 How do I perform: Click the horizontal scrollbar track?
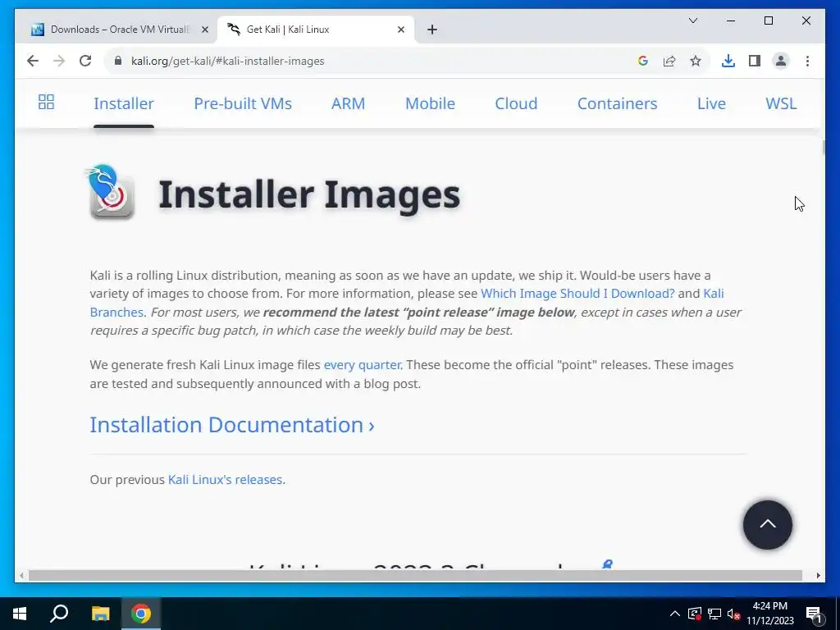415,575
